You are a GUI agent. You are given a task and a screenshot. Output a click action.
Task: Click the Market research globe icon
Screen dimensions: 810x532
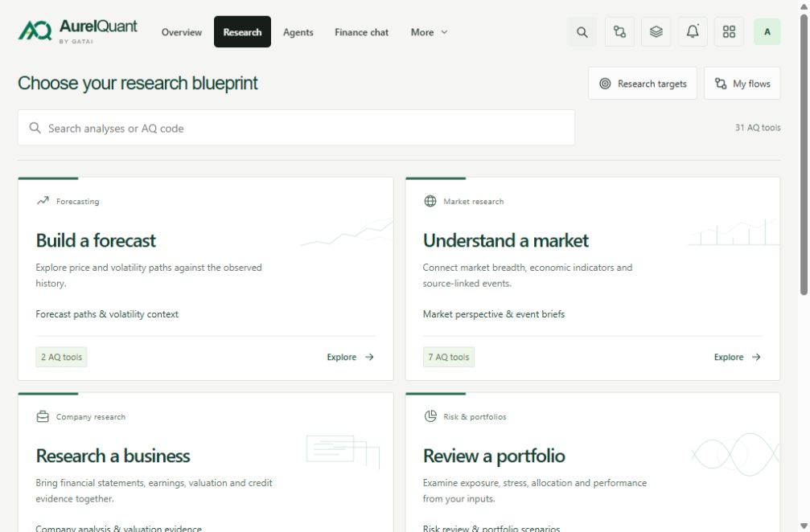[x=430, y=201]
